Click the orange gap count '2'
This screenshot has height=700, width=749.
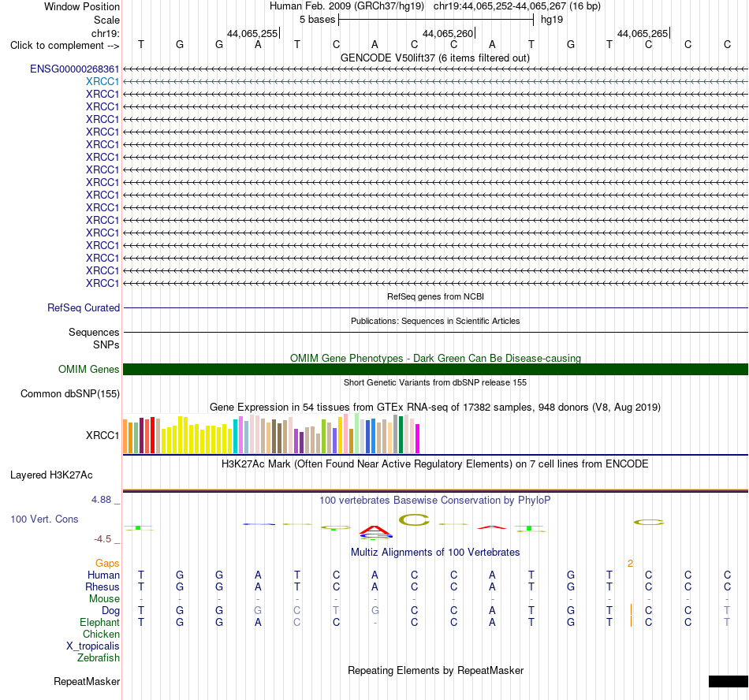coord(630,564)
